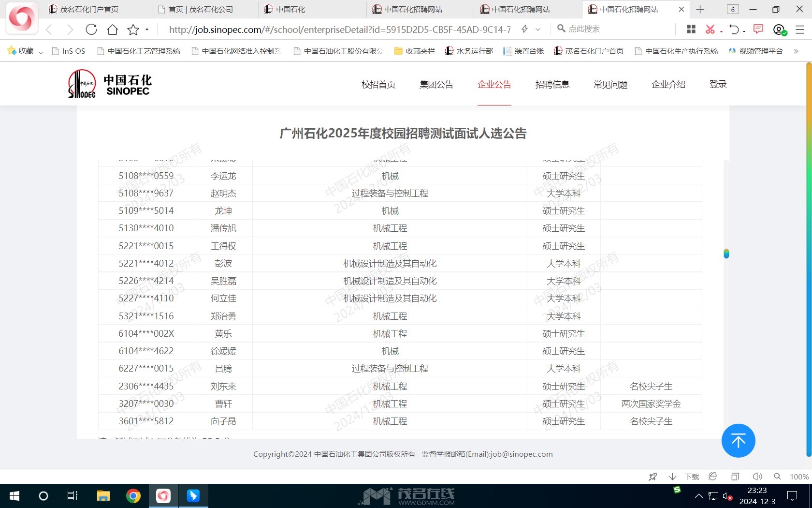
Task: Go to the browser home page icon
Action: [x=113, y=30]
